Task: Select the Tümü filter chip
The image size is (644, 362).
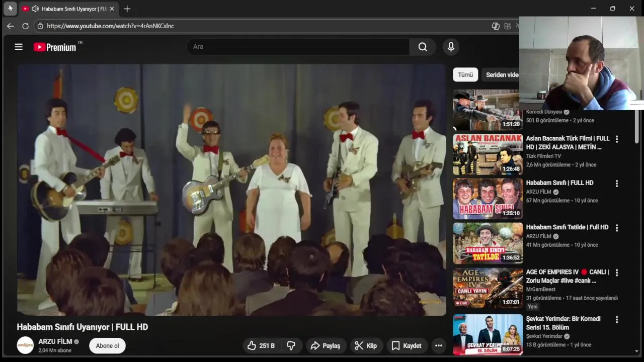Action: tap(465, 74)
